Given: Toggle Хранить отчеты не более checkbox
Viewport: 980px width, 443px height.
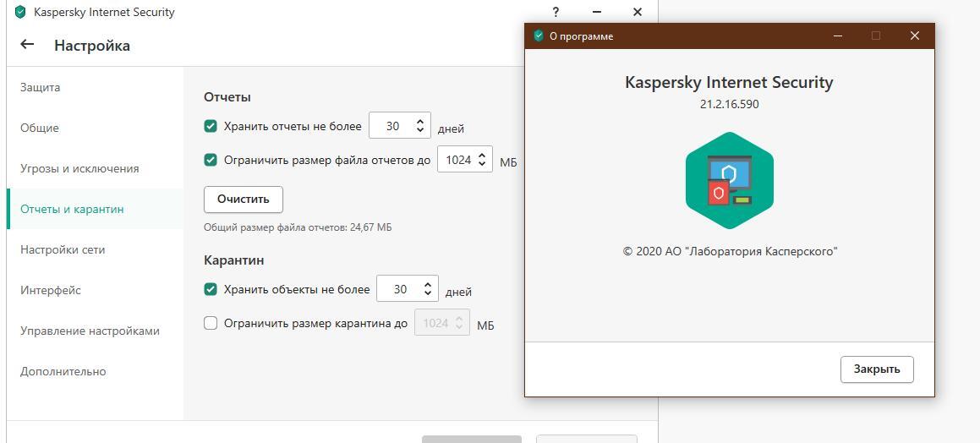Looking at the screenshot, I should [x=211, y=126].
